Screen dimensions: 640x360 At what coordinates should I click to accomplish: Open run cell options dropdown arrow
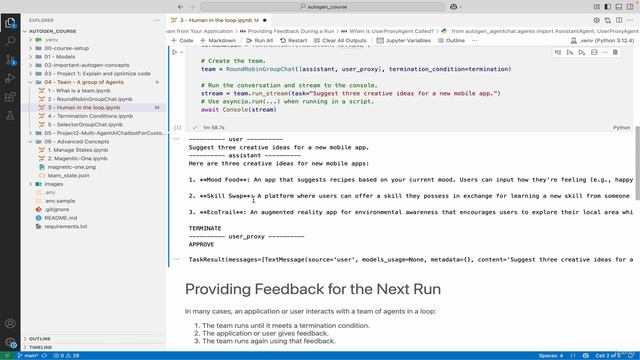point(182,52)
